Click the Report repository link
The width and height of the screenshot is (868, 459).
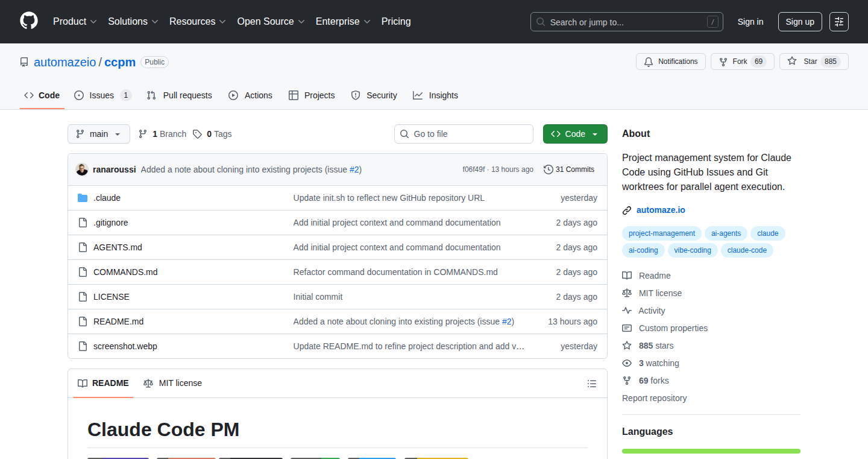coord(654,398)
